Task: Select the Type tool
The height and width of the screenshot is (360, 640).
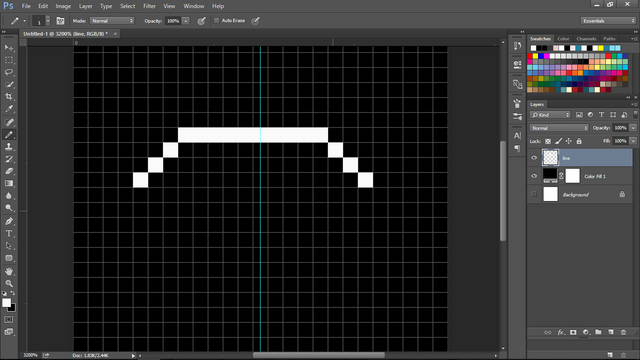Action: (9, 233)
